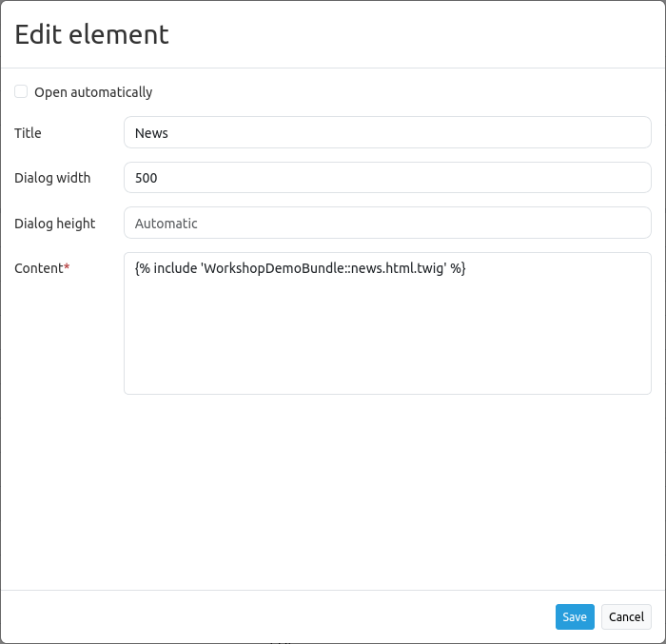Select the Dialog height input box
The image size is (666, 644).
click(387, 224)
